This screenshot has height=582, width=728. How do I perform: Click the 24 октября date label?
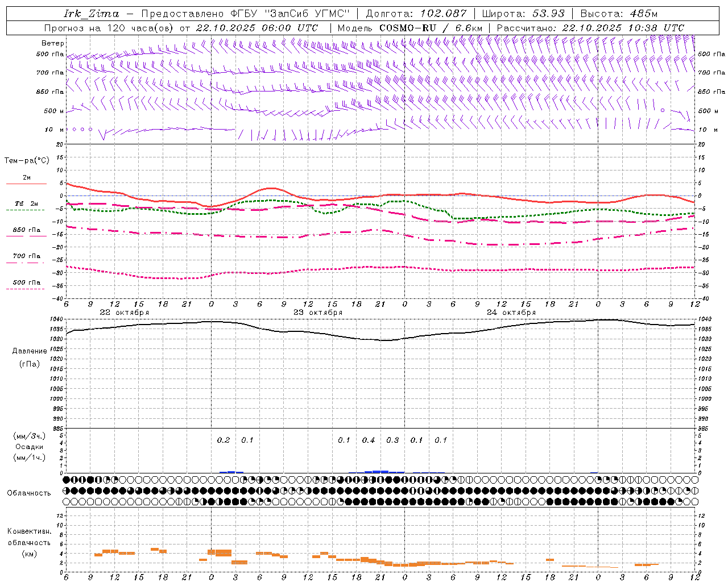tap(511, 313)
